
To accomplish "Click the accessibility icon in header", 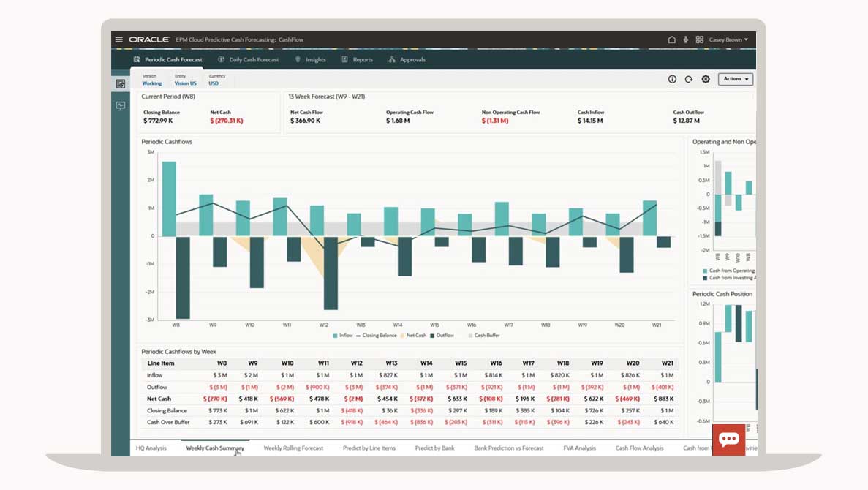I will [686, 39].
